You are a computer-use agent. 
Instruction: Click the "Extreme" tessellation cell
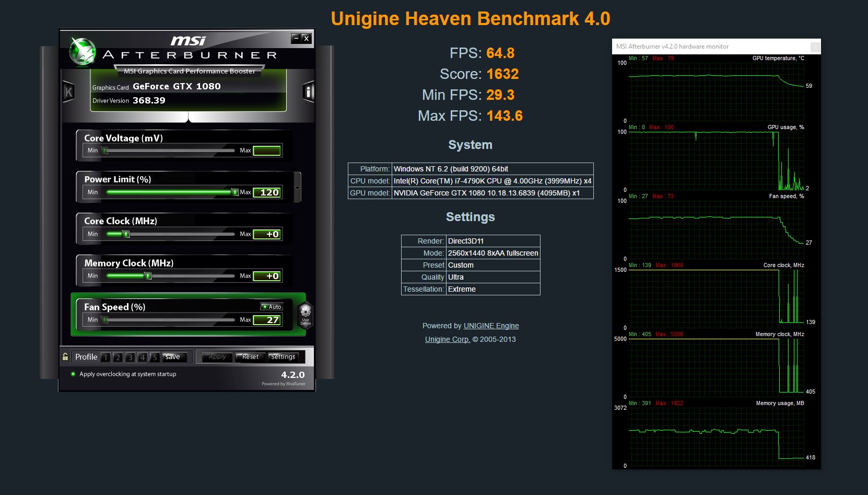[493, 289]
